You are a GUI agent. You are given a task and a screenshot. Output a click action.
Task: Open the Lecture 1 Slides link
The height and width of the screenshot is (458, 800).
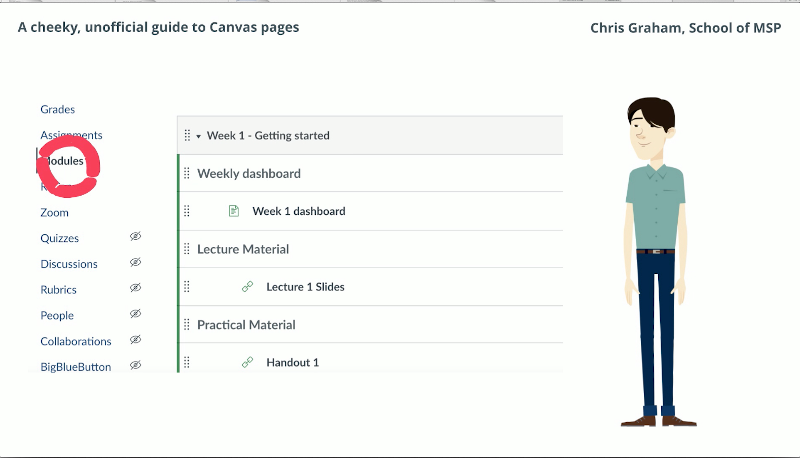tap(305, 287)
